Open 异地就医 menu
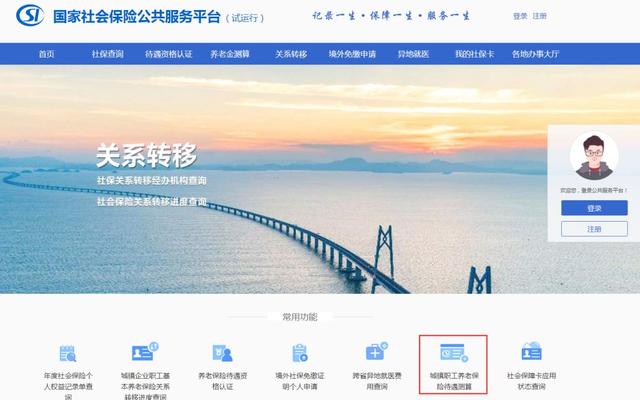Viewport: 640px width, 400px height. [x=413, y=54]
